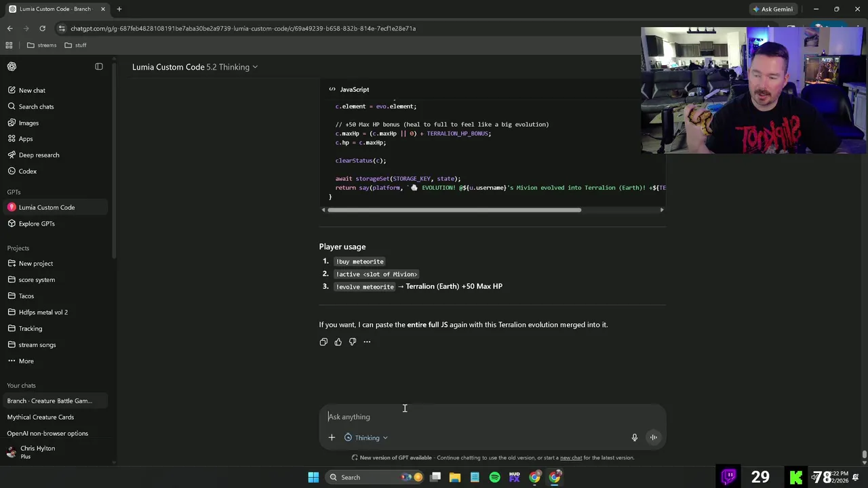Open Spotify from taskbar
The image size is (868, 488).
[495, 477]
